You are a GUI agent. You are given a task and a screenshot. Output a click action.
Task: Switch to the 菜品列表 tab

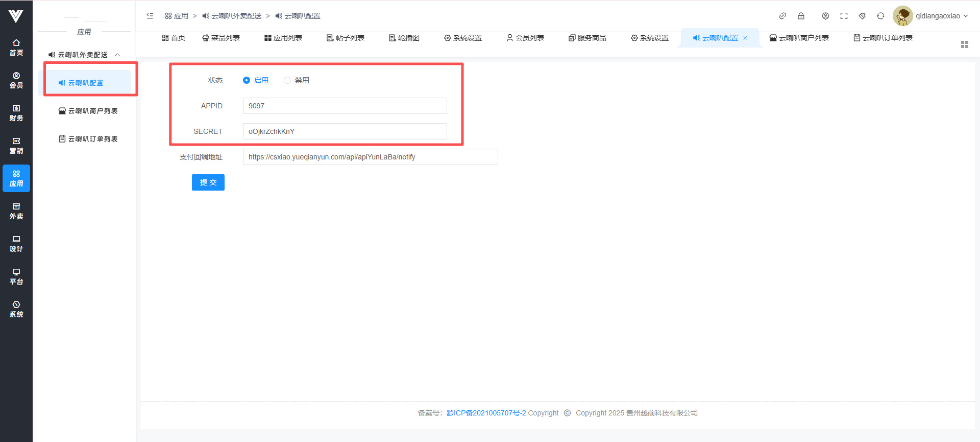[221, 38]
